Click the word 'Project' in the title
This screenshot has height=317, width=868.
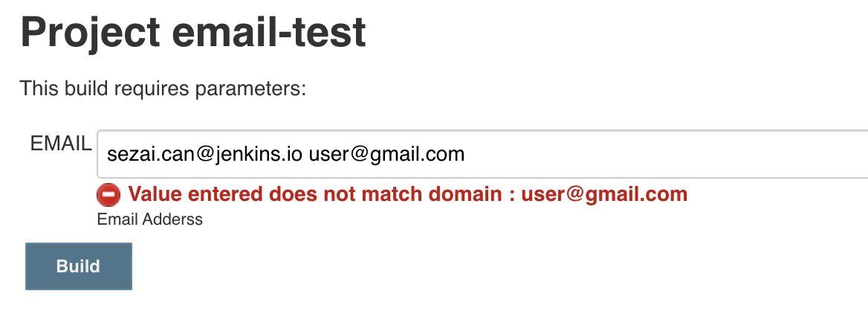pos(90,32)
